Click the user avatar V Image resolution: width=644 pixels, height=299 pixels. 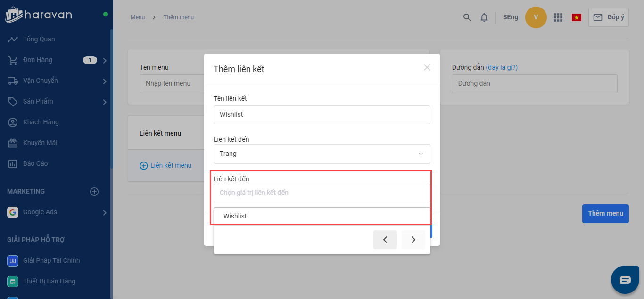536,17
